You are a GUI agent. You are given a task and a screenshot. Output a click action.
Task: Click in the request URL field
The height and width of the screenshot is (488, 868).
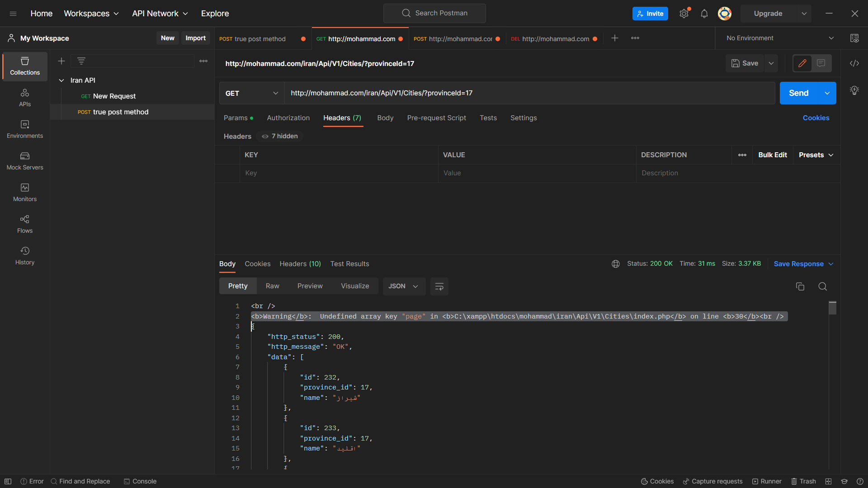[529, 93]
